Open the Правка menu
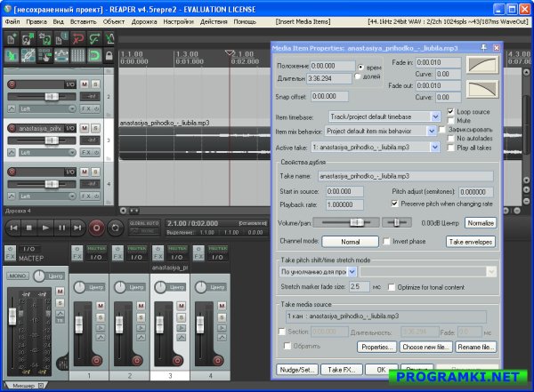Viewport: 534px width, 392px height. click(36, 21)
